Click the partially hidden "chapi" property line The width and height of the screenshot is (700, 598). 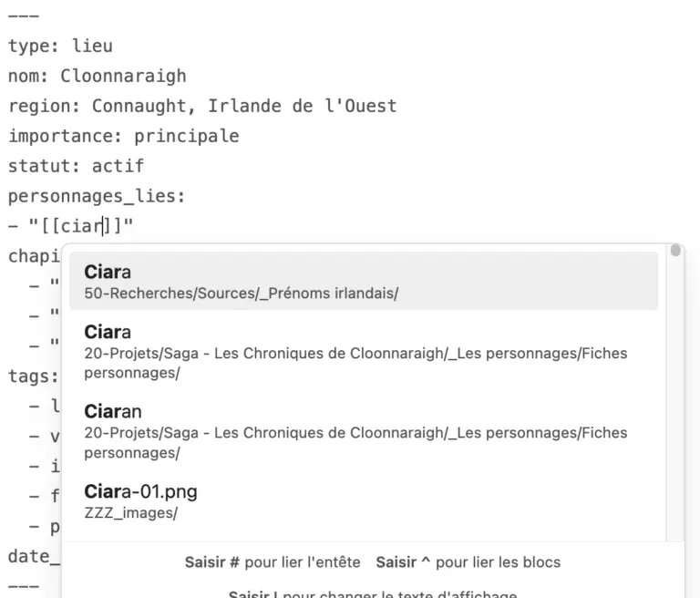coord(33,256)
